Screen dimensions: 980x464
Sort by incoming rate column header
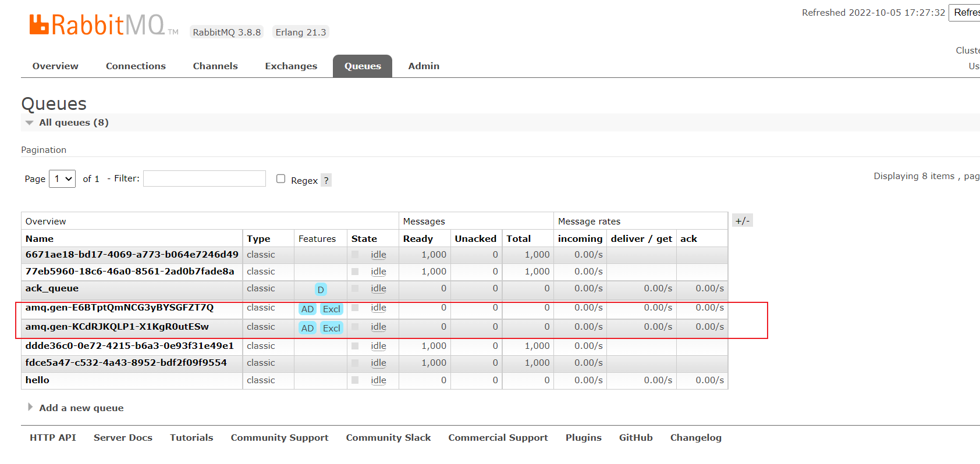click(x=580, y=238)
